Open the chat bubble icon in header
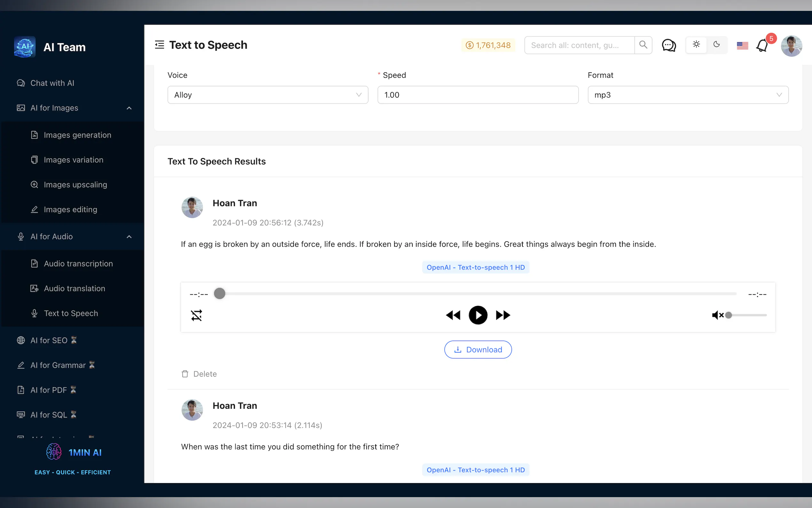Image resolution: width=812 pixels, height=508 pixels. (x=668, y=45)
